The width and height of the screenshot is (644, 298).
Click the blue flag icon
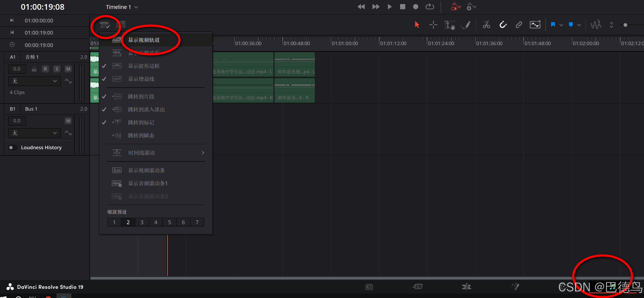coord(553,25)
